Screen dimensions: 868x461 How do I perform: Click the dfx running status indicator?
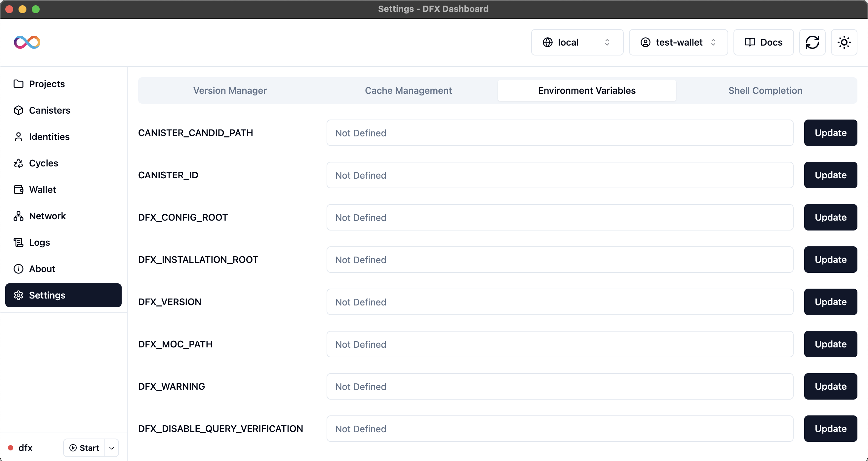point(11,448)
